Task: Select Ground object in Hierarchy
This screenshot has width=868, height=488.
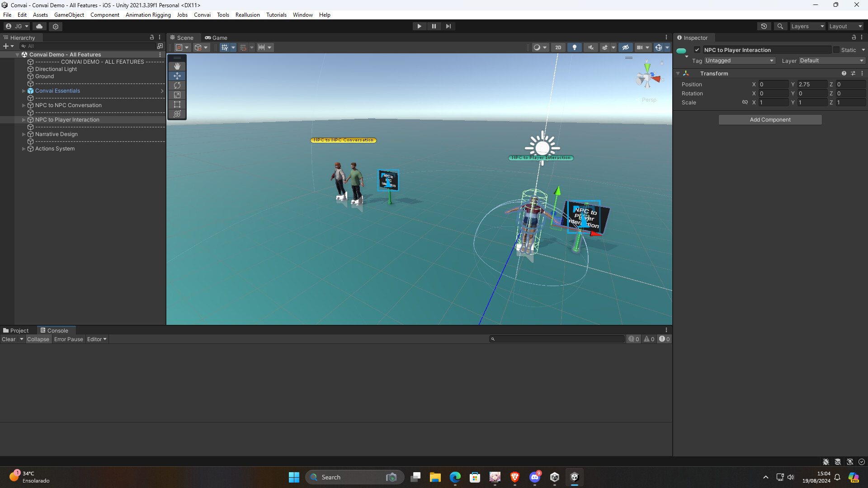Action: click(x=44, y=76)
